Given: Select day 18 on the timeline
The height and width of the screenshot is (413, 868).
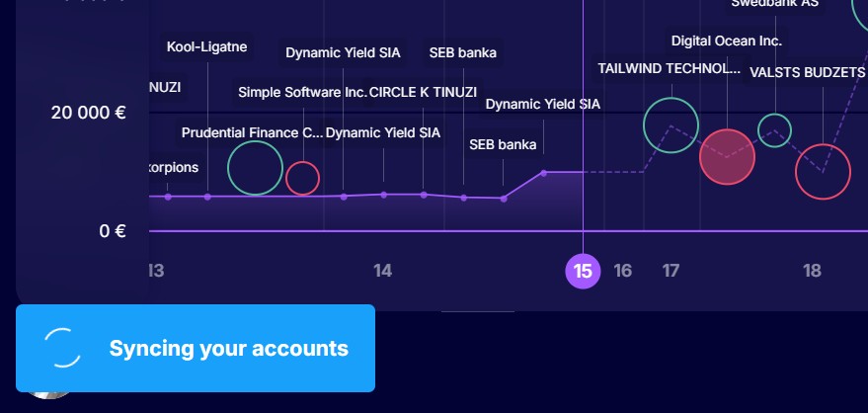Looking at the screenshot, I should click(812, 271).
